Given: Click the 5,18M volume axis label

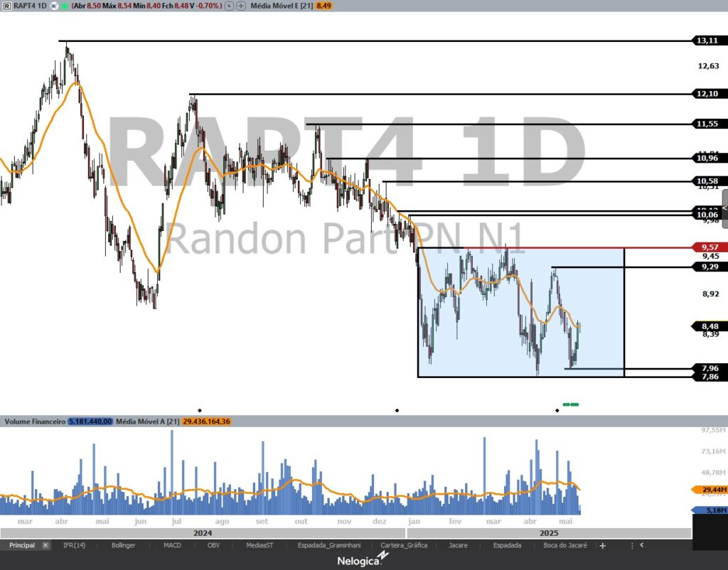Looking at the screenshot, I should pos(710,510).
